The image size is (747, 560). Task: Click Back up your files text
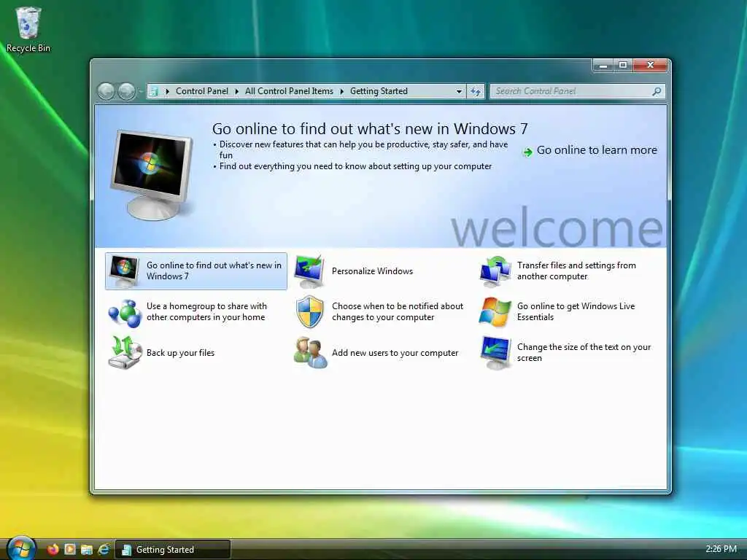point(181,353)
